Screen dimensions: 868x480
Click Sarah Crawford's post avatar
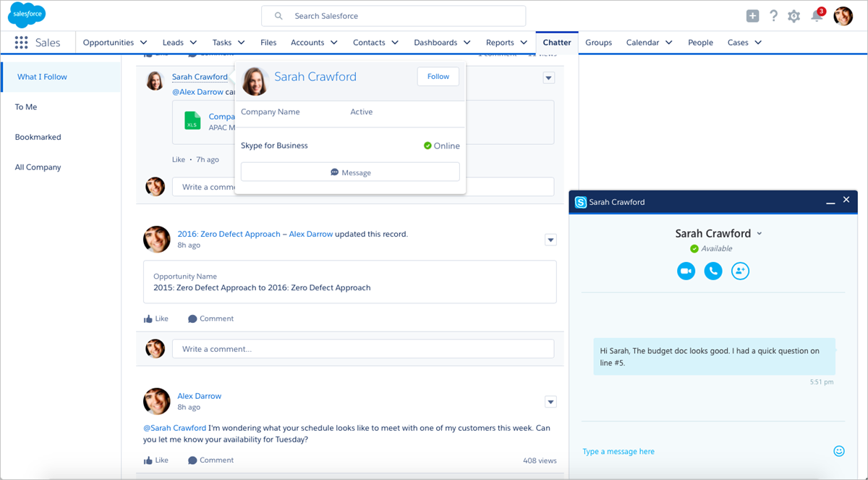[155, 80]
